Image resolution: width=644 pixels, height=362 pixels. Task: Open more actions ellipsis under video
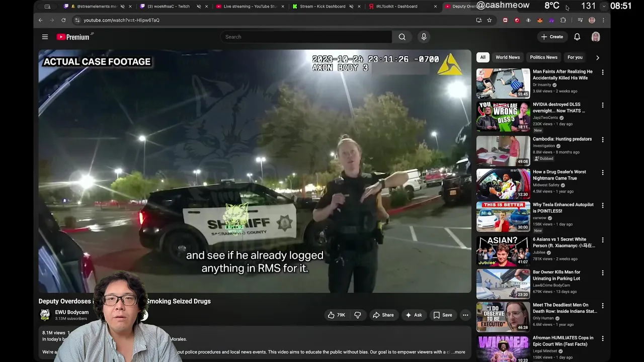point(465,315)
